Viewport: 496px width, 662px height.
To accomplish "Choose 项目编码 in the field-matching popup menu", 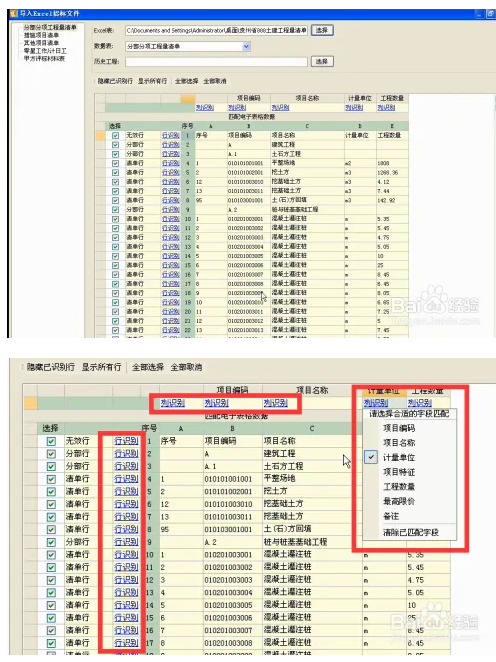I will click(x=409, y=429).
